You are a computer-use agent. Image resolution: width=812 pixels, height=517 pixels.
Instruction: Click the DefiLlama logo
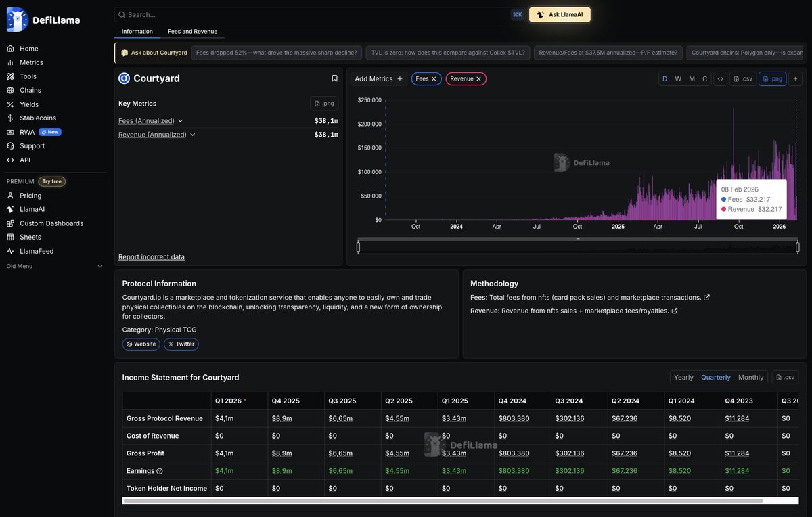click(43, 20)
